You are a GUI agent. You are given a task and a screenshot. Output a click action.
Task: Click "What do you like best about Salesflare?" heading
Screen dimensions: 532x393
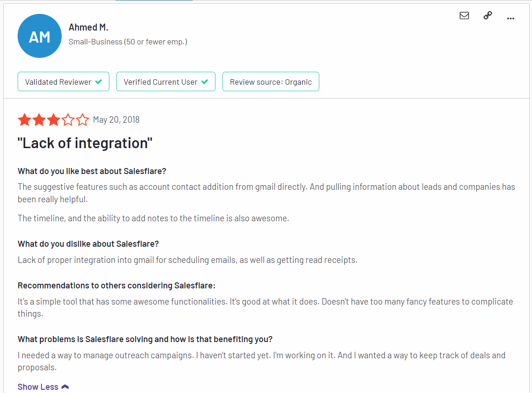tap(92, 171)
